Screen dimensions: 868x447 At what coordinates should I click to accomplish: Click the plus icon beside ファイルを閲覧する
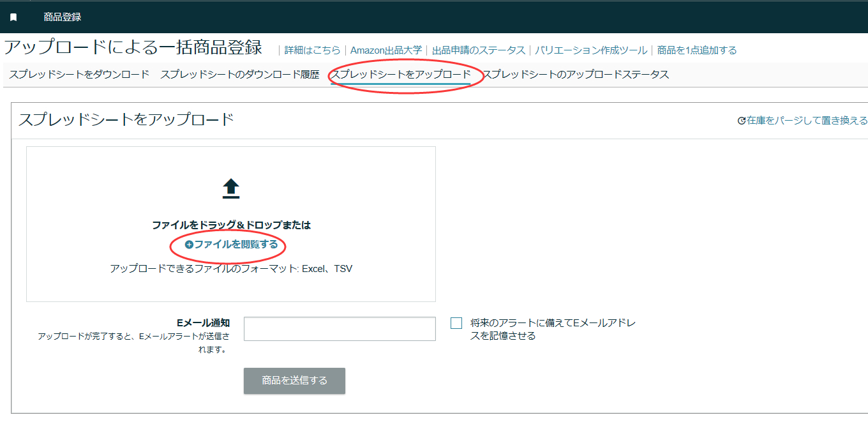click(x=189, y=245)
